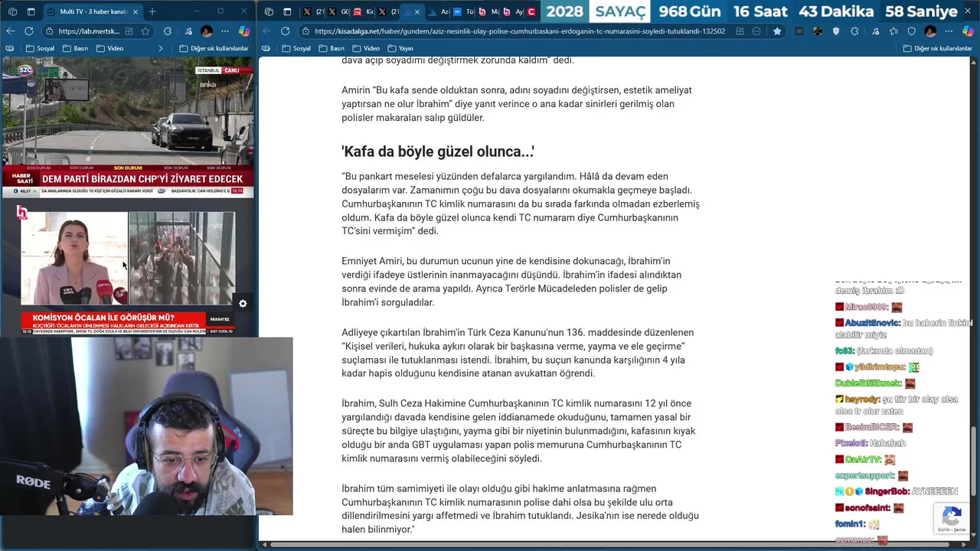Open the shield extension icon in right toolbar
Viewport: 980px width, 551px height.
pyautogui.click(x=836, y=31)
